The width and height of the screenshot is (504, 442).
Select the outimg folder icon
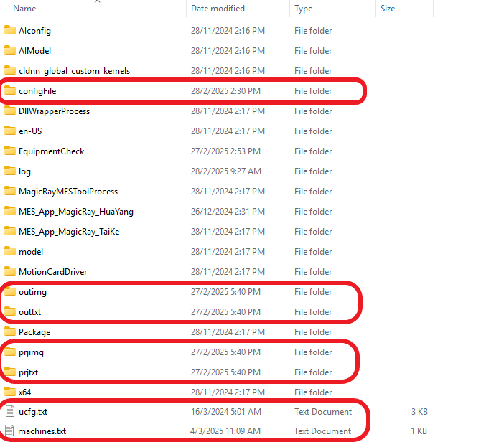10,291
